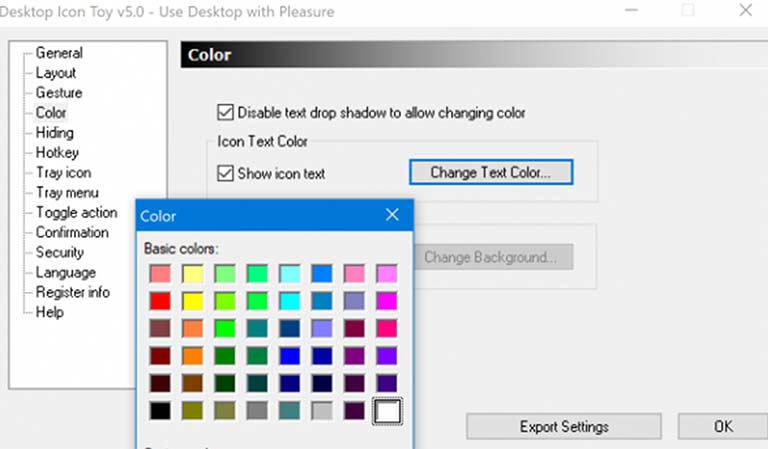Image resolution: width=768 pixels, height=449 pixels.
Task: Select the bright red color swatch
Action: (x=158, y=300)
